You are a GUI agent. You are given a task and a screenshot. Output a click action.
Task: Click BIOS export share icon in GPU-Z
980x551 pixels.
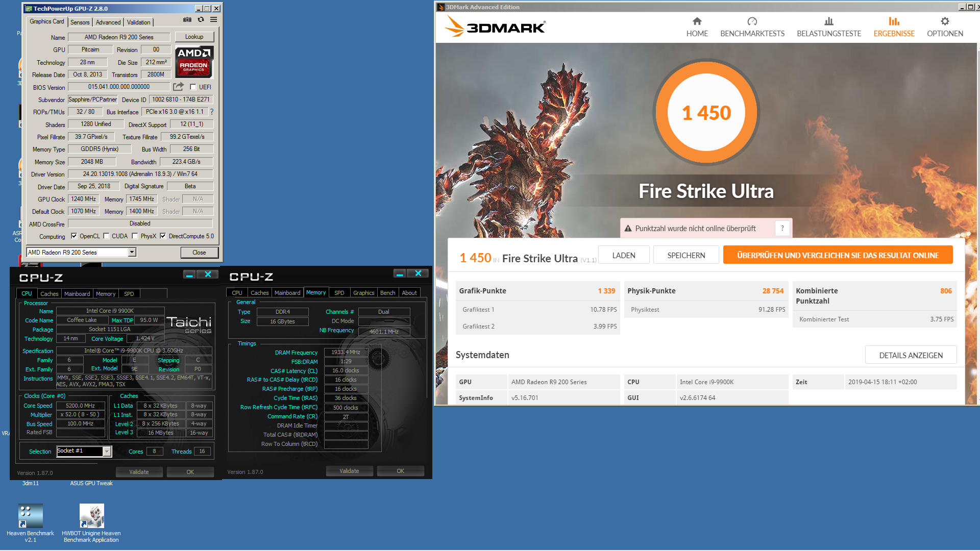[178, 87]
